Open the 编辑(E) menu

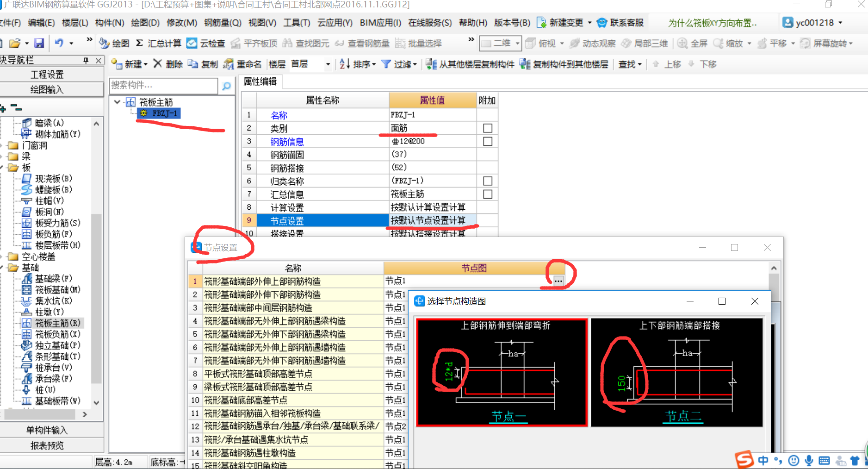click(x=41, y=22)
